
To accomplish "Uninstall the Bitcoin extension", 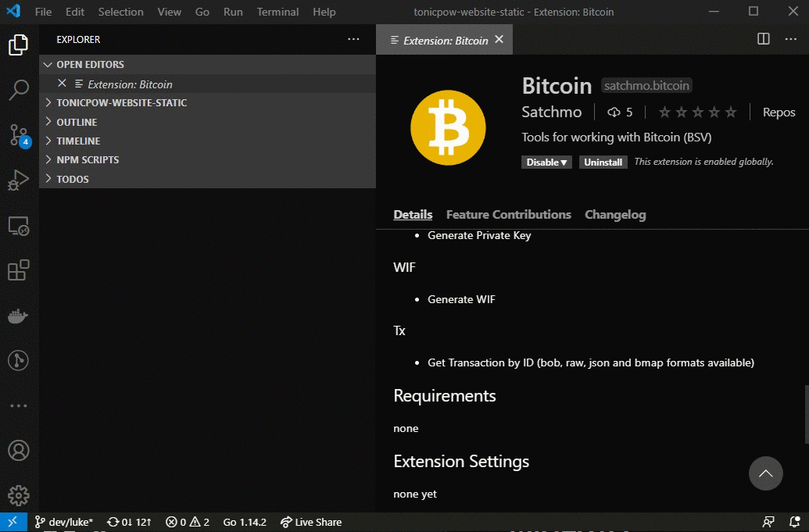I will click(x=603, y=162).
